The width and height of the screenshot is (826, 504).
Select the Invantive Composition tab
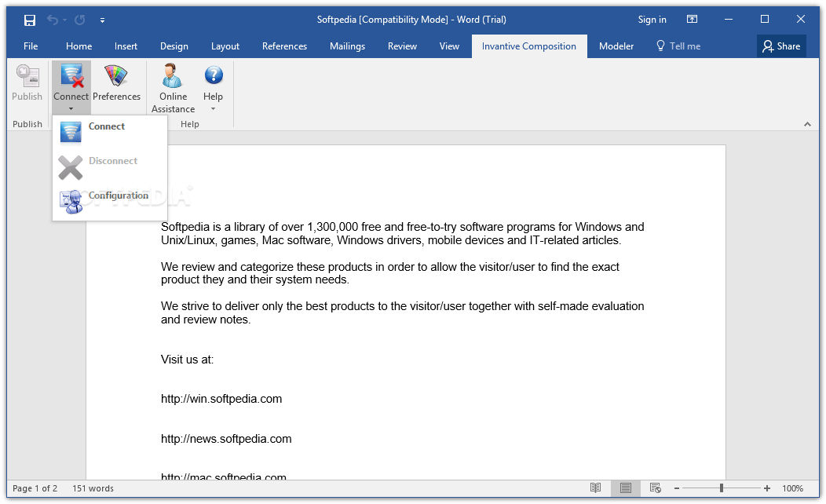[529, 46]
